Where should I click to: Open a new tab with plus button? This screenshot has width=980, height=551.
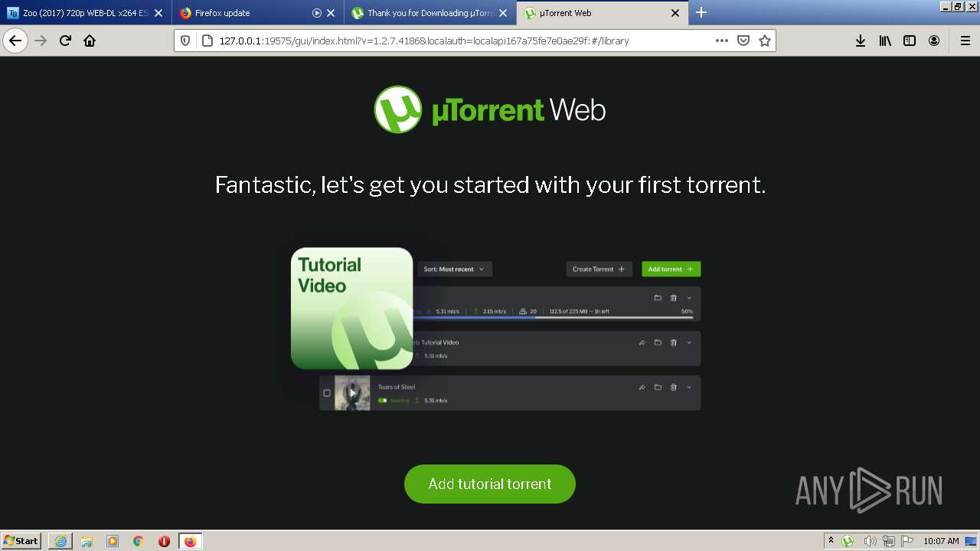coord(701,13)
